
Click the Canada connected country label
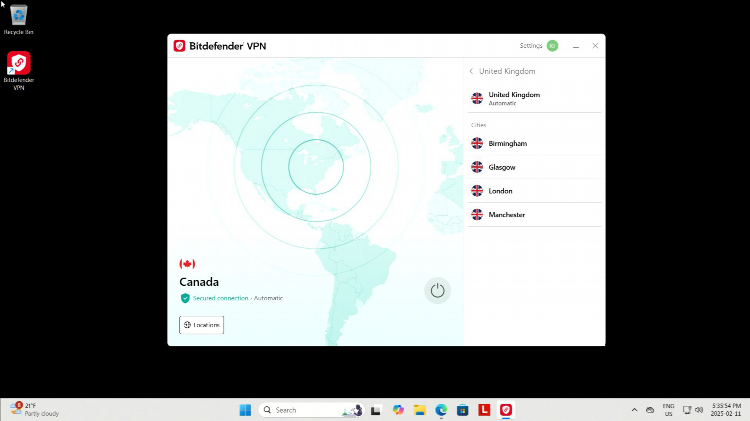[199, 282]
